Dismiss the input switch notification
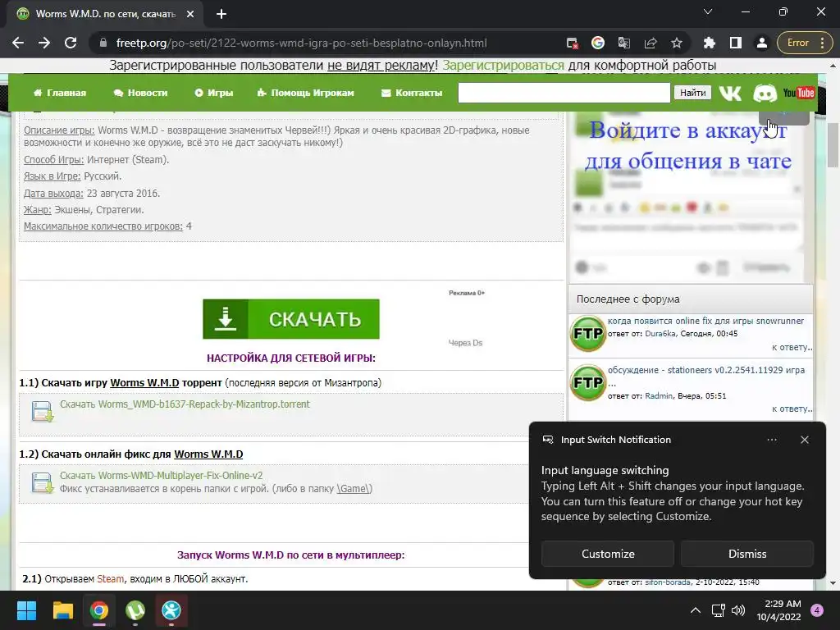840x630 pixels. coord(747,554)
